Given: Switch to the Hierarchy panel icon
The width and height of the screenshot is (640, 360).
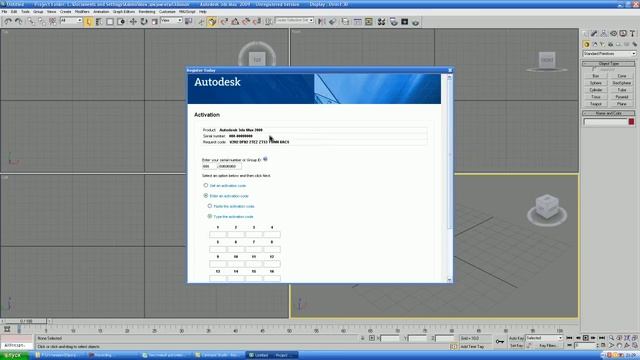Looking at the screenshot, I should click(604, 33).
